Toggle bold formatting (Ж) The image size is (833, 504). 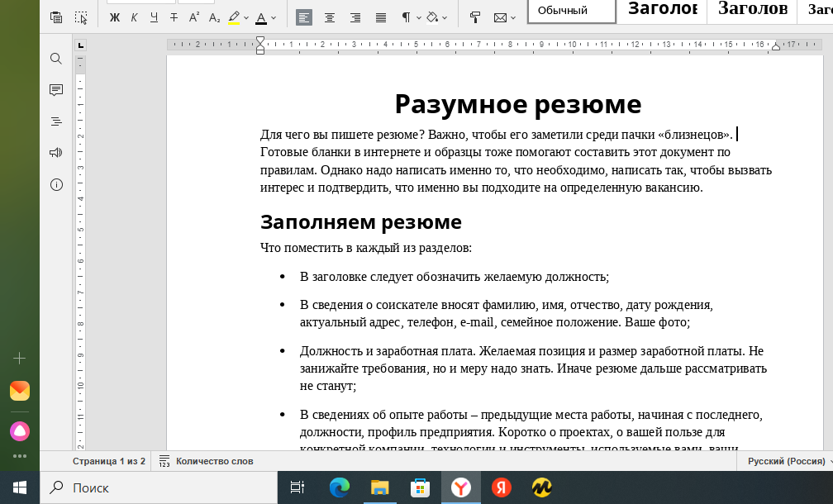click(115, 17)
